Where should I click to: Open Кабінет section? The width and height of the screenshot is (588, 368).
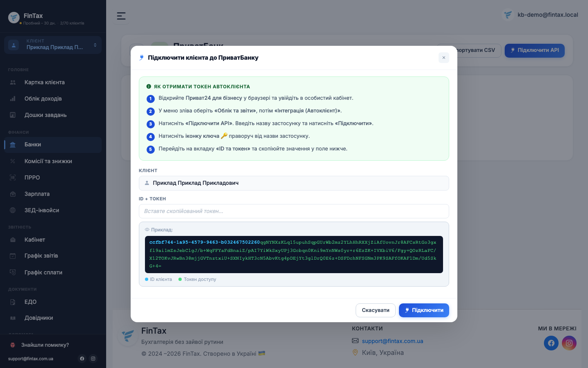click(x=53, y=240)
